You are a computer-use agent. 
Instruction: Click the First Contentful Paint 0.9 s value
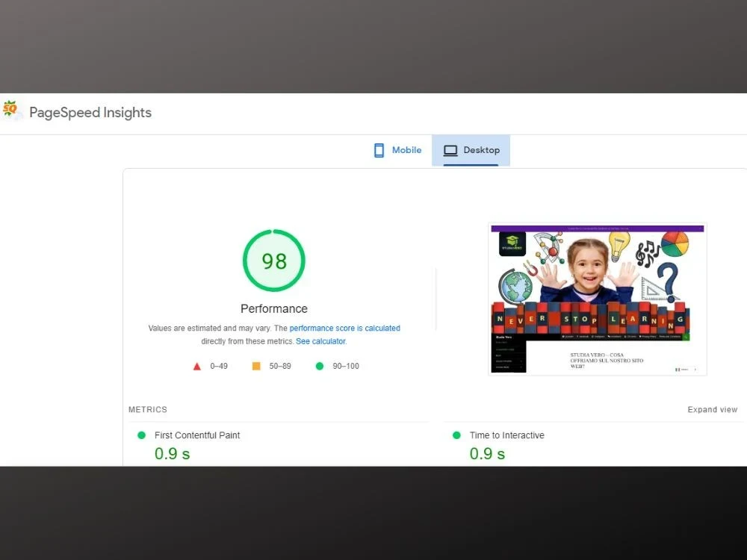pos(172,454)
